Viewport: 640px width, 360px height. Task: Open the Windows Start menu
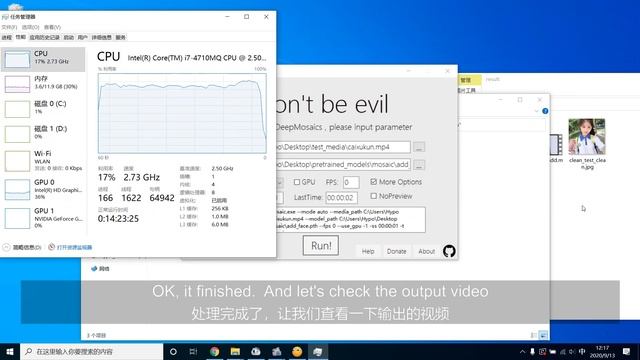(10, 351)
